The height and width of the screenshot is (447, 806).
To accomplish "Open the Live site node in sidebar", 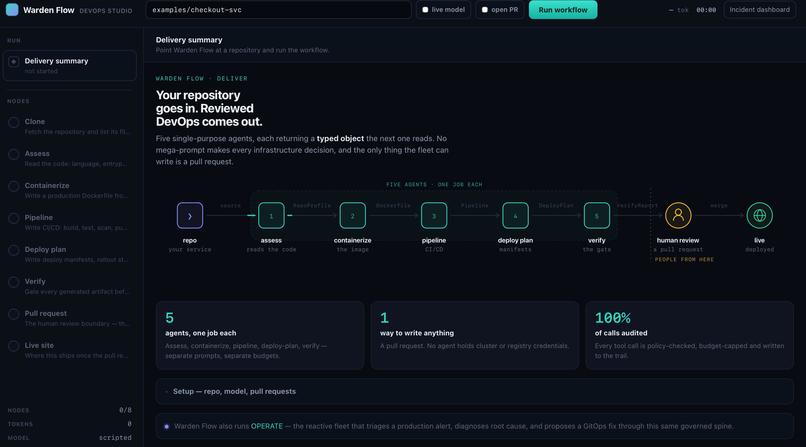I will click(x=70, y=350).
